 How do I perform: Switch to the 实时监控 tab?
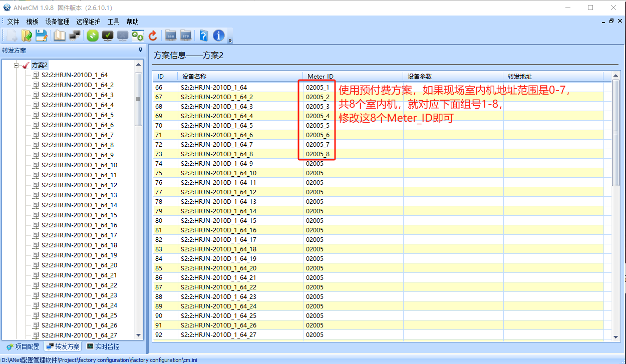point(103,346)
